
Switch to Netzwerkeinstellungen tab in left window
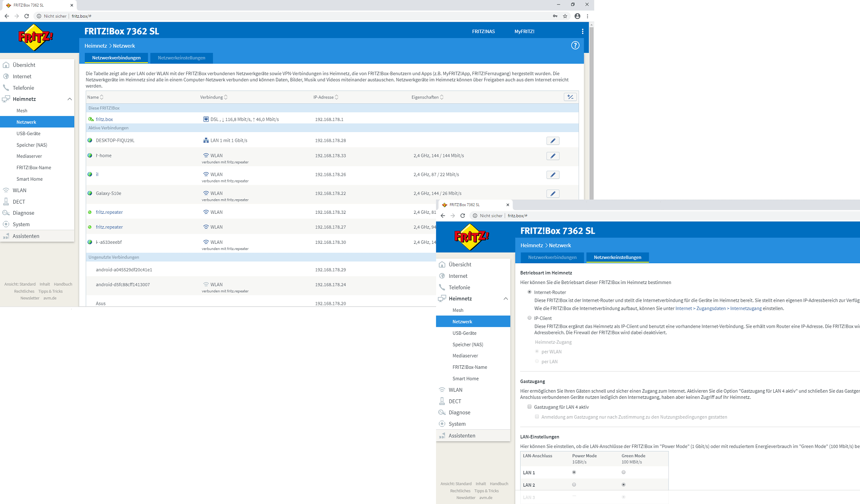[182, 58]
